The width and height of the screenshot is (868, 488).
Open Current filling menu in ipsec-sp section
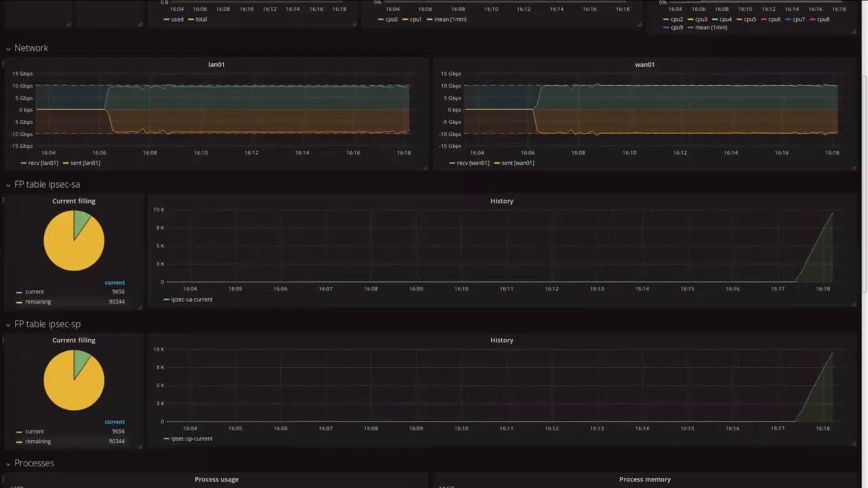point(74,340)
